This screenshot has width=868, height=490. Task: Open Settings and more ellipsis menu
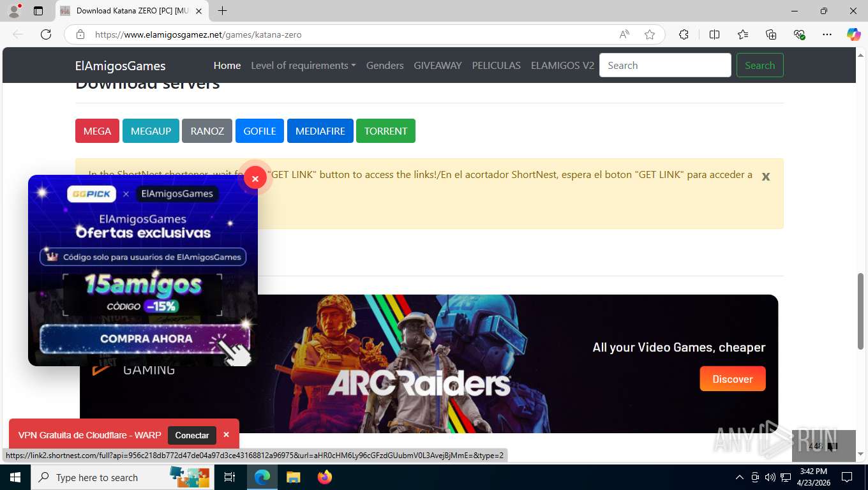pyautogui.click(x=827, y=34)
